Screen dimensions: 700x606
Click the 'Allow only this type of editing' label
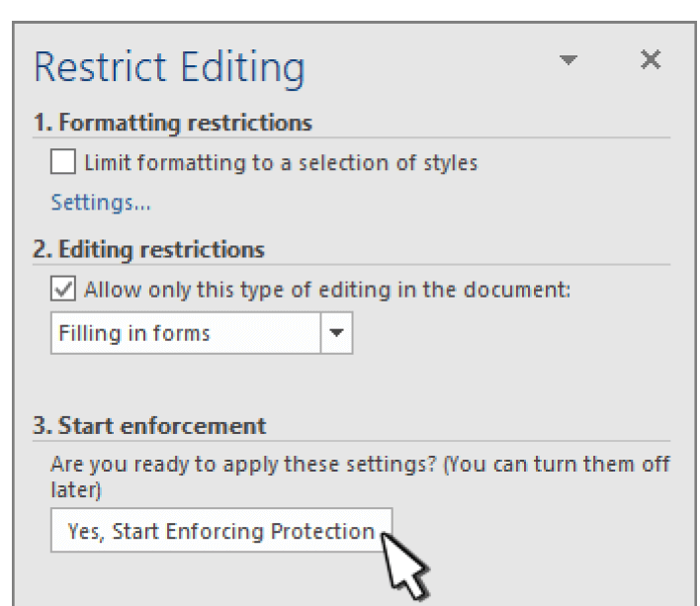327,290
